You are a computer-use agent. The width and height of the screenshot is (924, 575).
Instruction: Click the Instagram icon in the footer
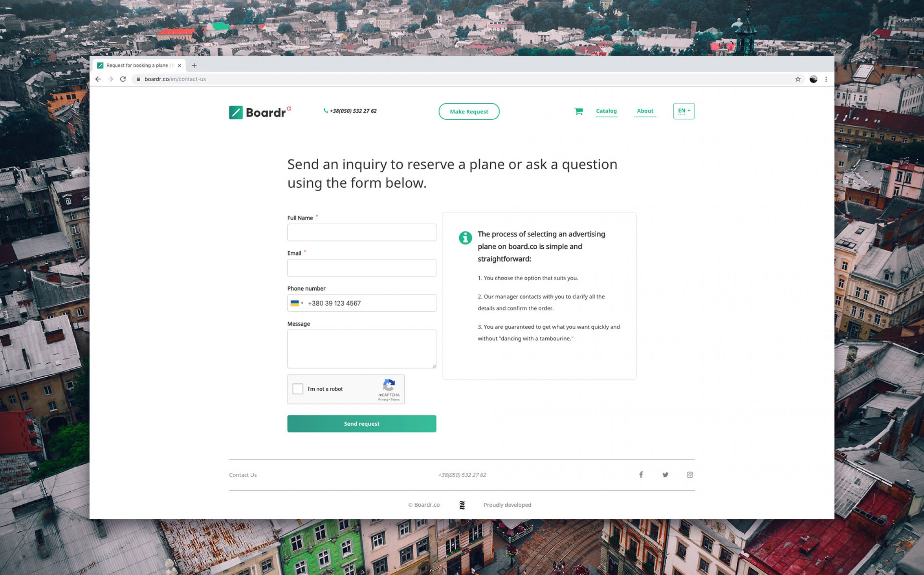689,475
